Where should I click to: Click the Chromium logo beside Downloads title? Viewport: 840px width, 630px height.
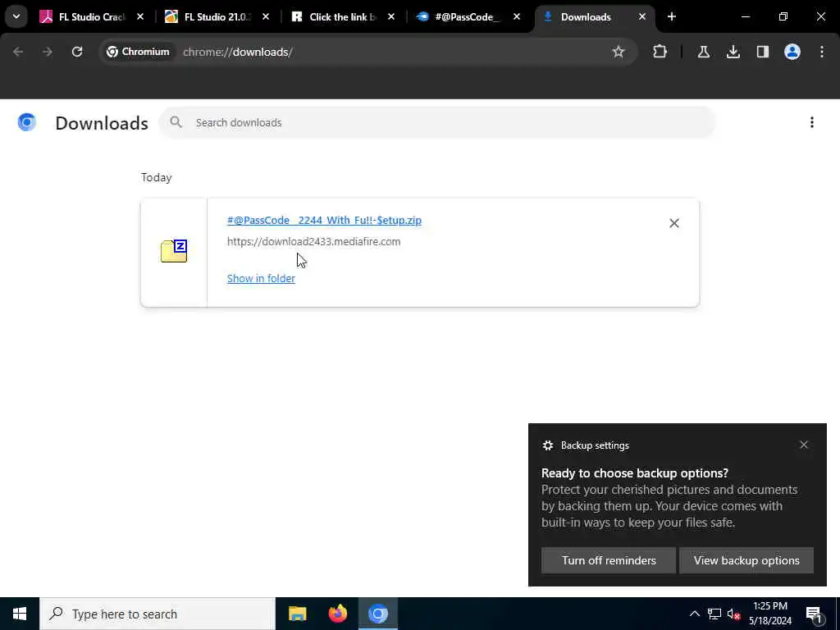tap(27, 123)
